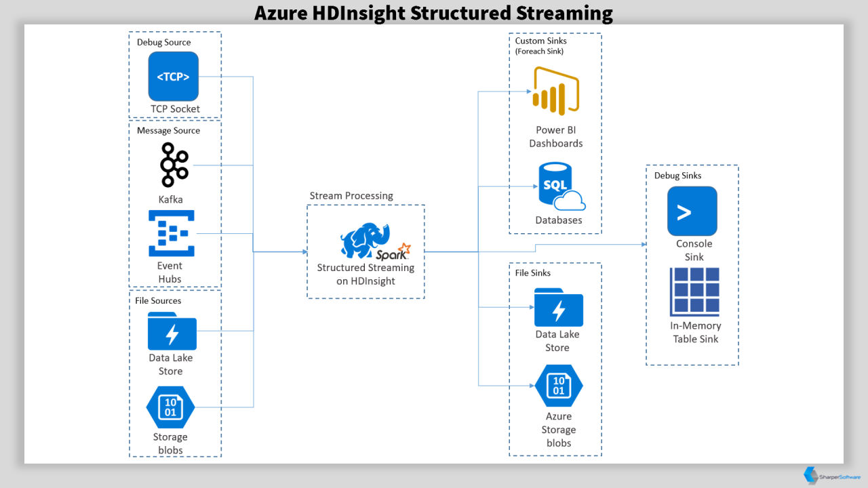The height and width of the screenshot is (488, 868).
Task: Click the In-Memory Table Sink grid icon
Action: coord(695,291)
